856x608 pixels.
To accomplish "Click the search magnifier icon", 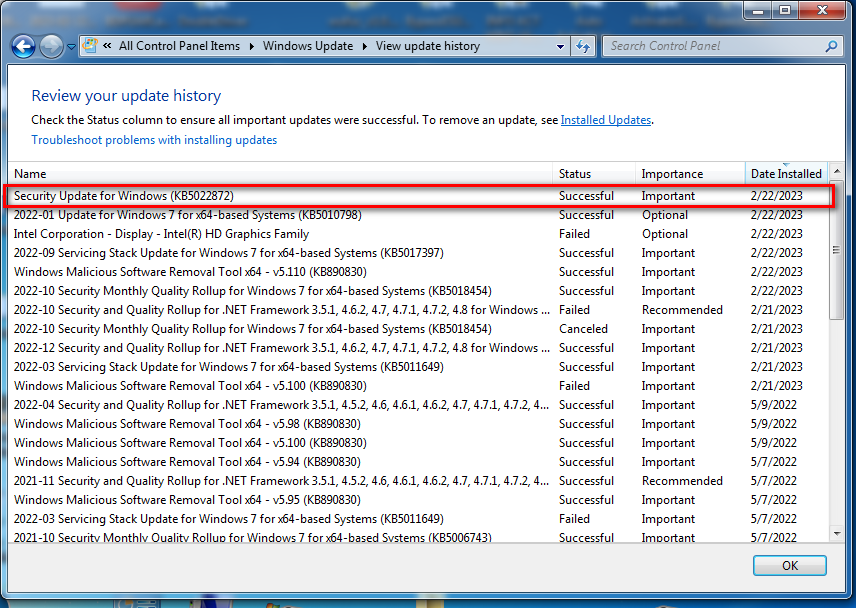I will tap(831, 46).
